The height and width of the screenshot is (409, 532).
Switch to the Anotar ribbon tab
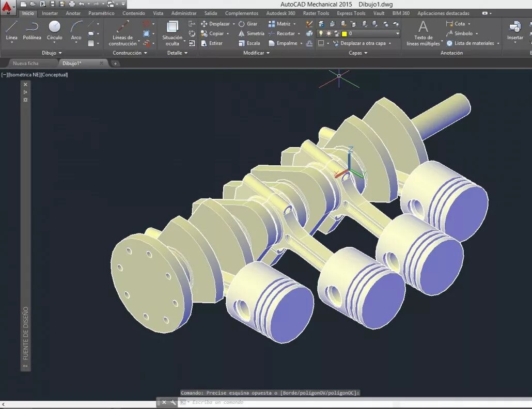click(73, 13)
